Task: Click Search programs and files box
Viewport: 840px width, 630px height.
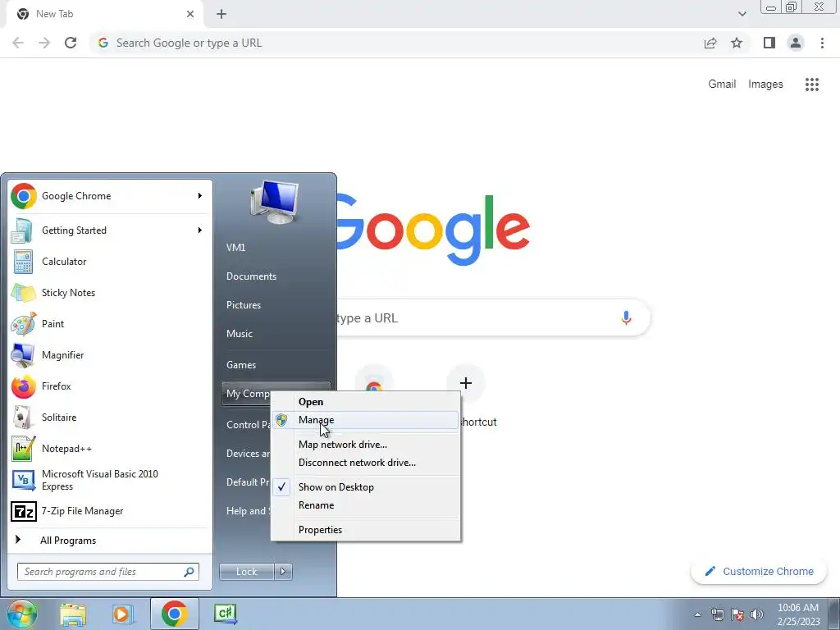Action: coord(107,572)
